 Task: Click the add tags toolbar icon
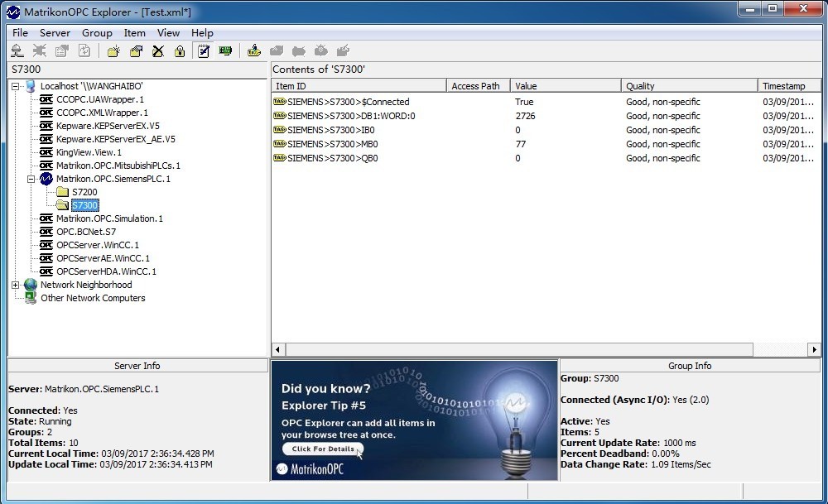click(254, 50)
